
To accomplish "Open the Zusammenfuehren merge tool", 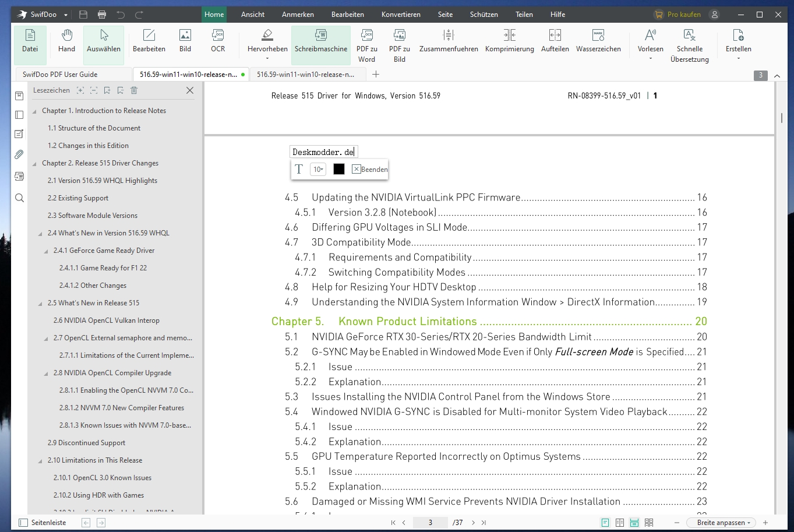I will (449, 41).
